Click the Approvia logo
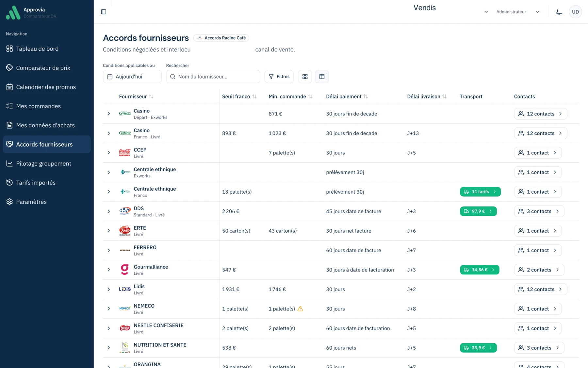 pyautogui.click(x=13, y=12)
